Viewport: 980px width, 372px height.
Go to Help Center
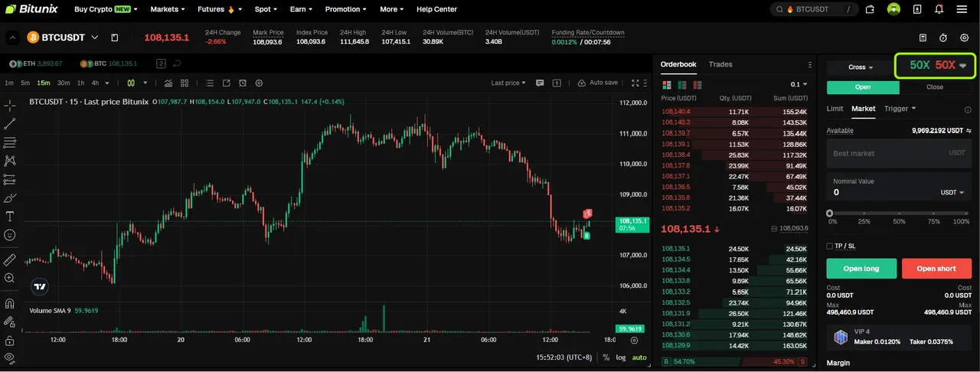click(436, 9)
